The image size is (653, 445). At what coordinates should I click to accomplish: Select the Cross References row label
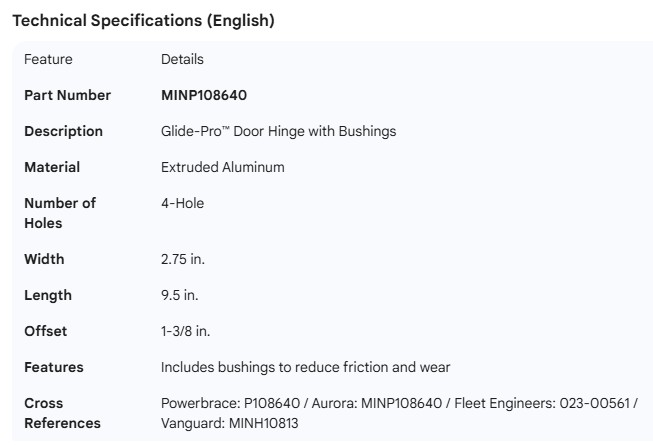tap(62, 413)
